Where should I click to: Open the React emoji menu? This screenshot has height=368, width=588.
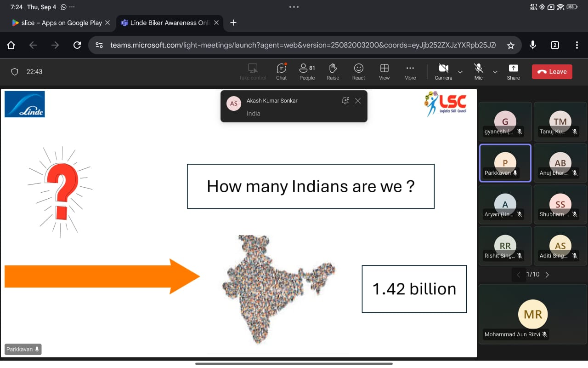point(358,72)
